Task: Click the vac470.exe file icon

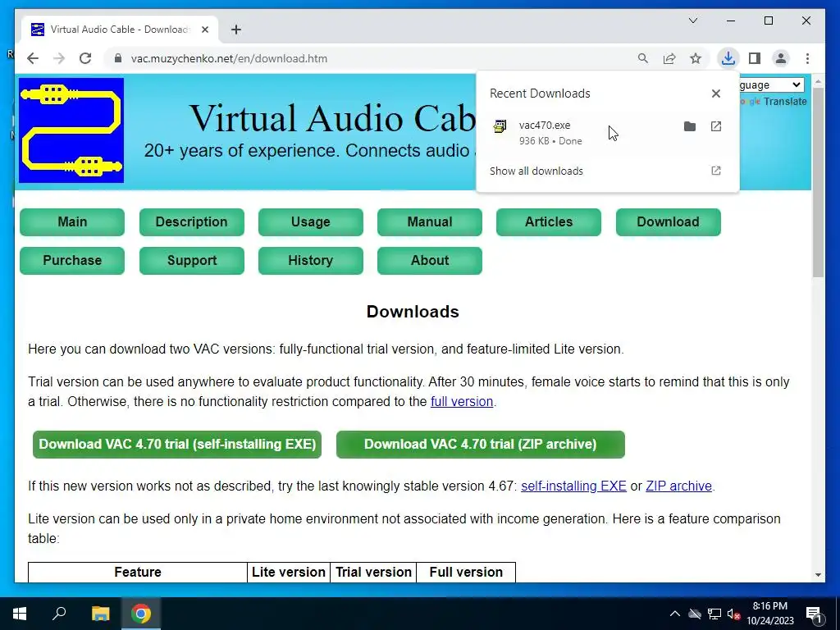Action: coord(500,126)
